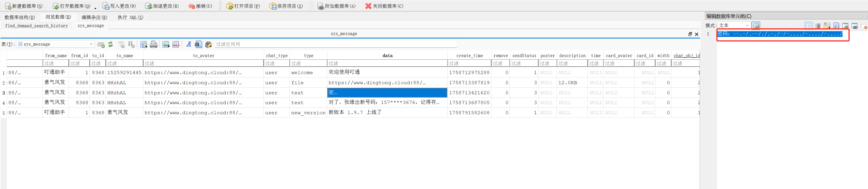Click row header number 4
868x189 pixels.
3,103
